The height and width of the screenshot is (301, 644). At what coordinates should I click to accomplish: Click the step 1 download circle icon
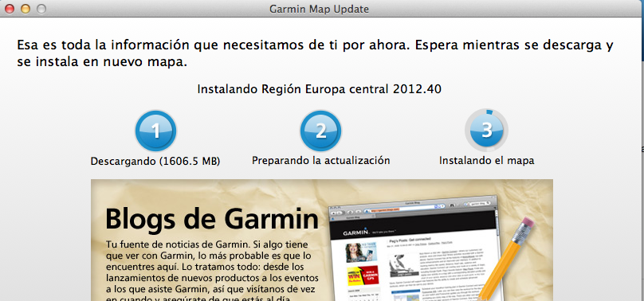coord(155,131)
